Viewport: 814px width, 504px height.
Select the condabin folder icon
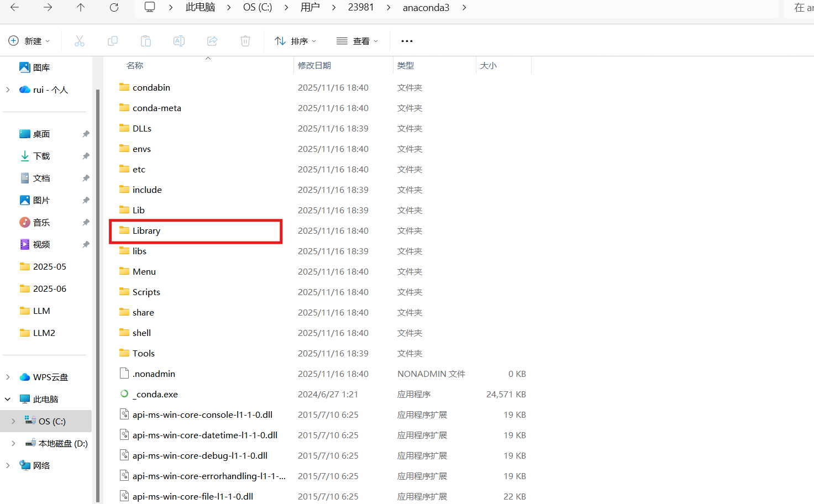coord(124,87)
